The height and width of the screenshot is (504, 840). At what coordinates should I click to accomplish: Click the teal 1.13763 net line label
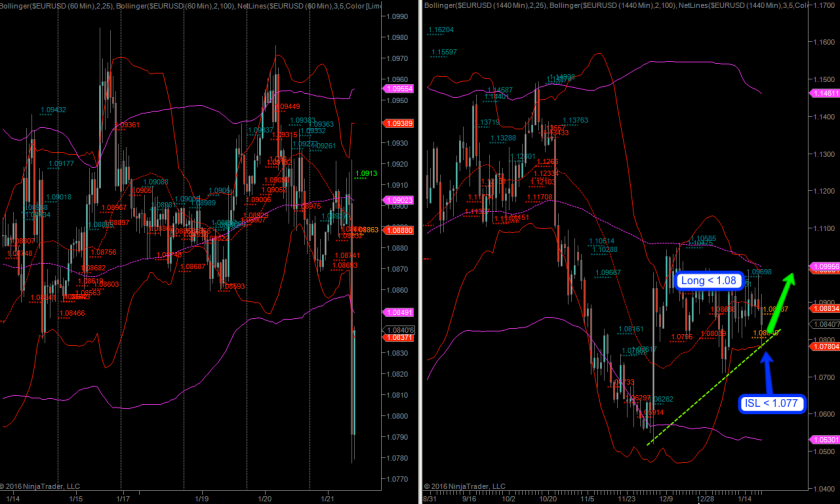575,121
